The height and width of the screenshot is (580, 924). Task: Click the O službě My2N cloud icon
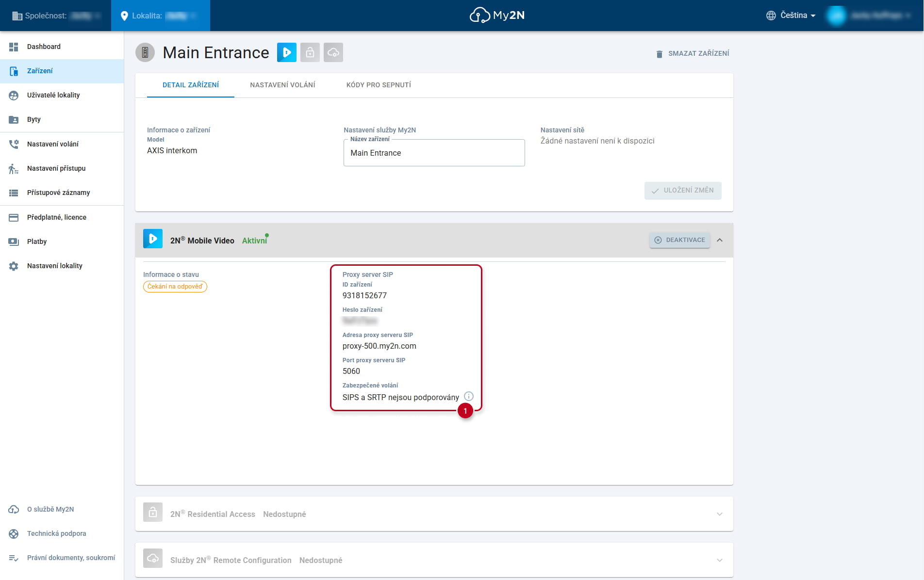pyautogui.click(x=14, y=509)
